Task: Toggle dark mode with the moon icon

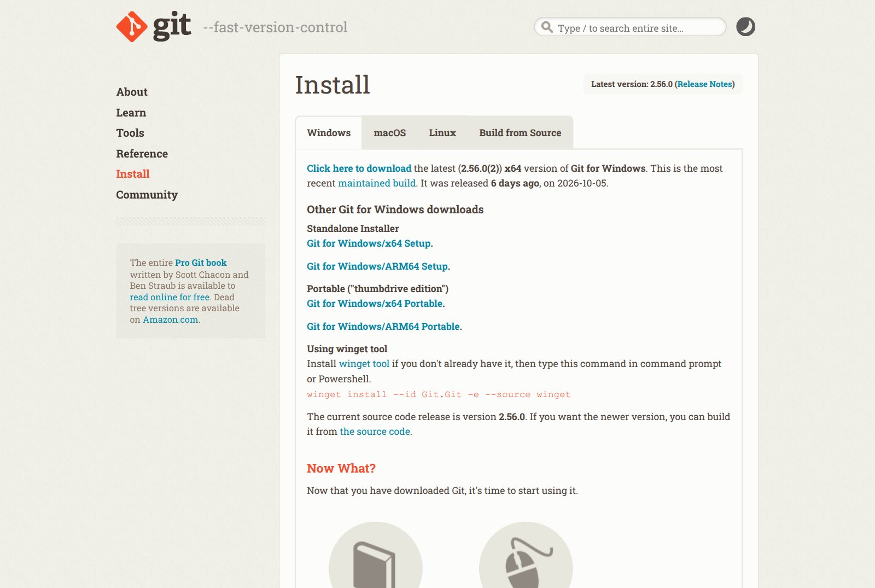Action: [745, 27]
